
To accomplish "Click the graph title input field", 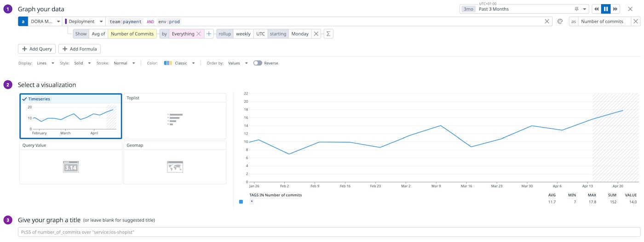I will coord(328,232).
